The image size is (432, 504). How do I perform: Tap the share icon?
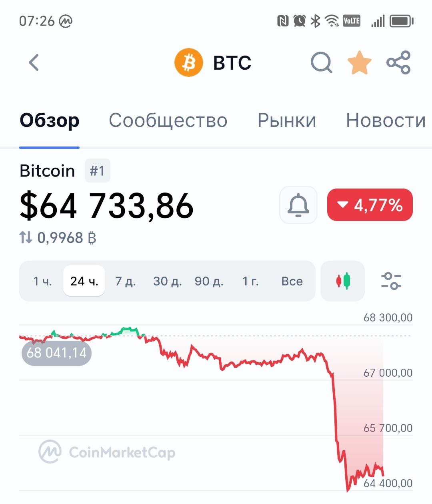tap(398, 63)
